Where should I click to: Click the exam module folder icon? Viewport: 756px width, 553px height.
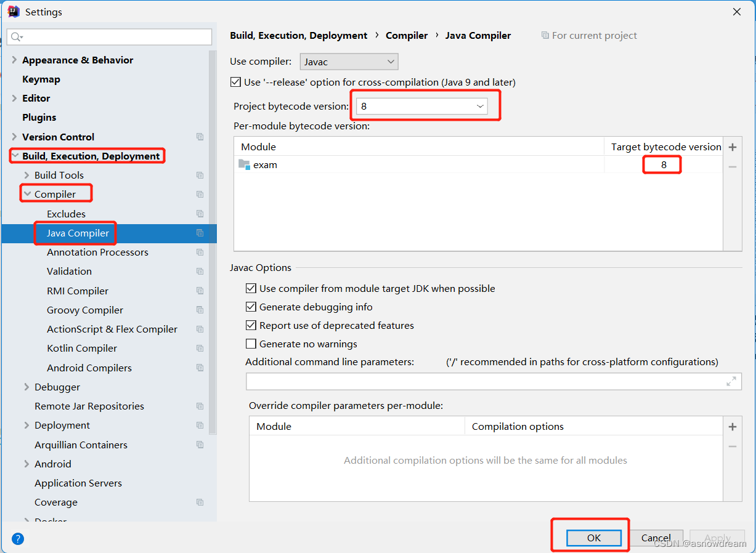pos(244,164)
